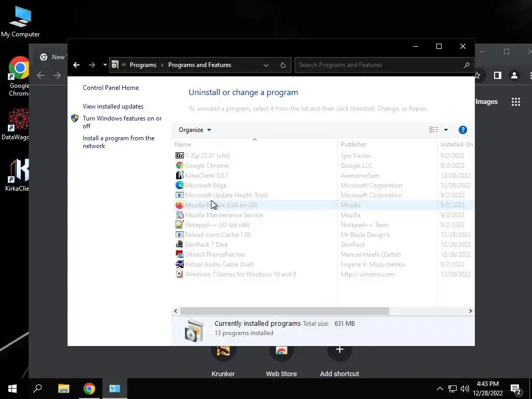Screen dimensions: 532x399
Task: Click the horizontal scrollbar thumb
Action: (x=284, y=311)
